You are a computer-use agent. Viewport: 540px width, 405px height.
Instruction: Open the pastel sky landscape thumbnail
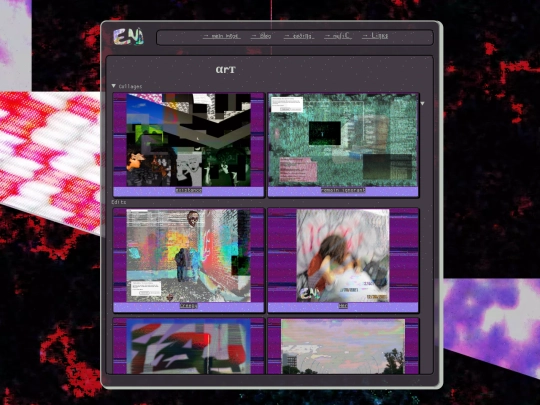click(x=343, y=346)
